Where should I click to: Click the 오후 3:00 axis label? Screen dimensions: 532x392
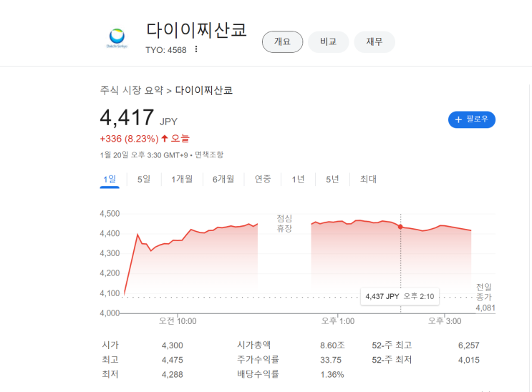coord(445,320)
